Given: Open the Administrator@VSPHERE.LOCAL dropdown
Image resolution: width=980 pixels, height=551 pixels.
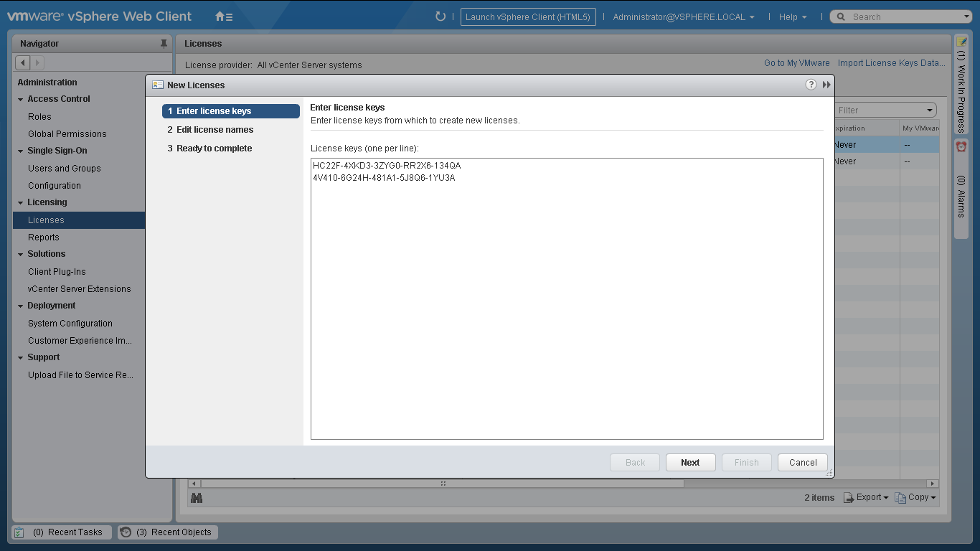Looking at the screenshot, I should coord(683,17).
